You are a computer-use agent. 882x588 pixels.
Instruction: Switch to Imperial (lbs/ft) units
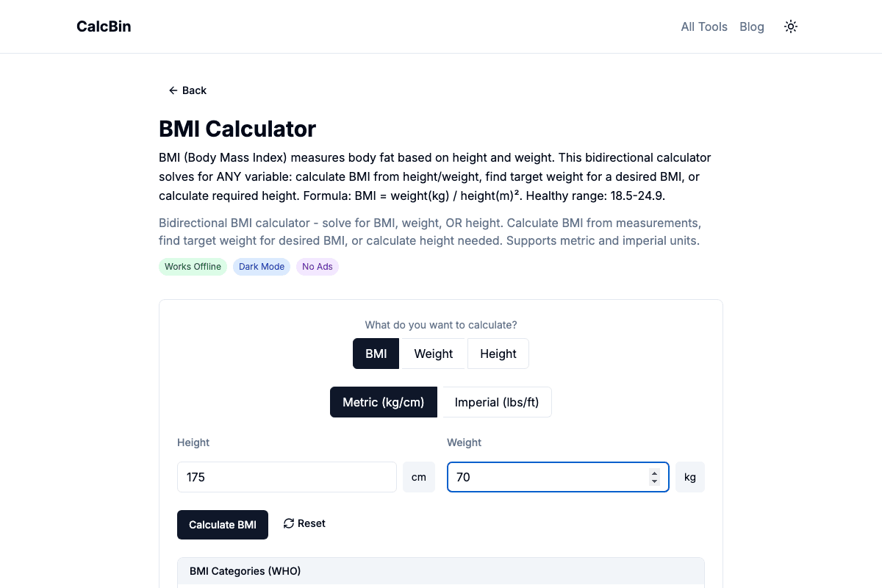[496, 402]
